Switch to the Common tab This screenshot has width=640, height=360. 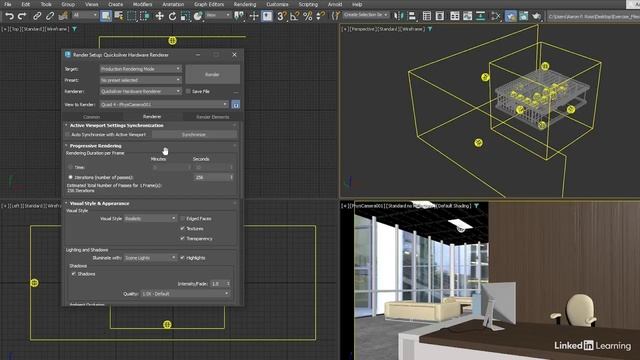(x=92, y=117)
